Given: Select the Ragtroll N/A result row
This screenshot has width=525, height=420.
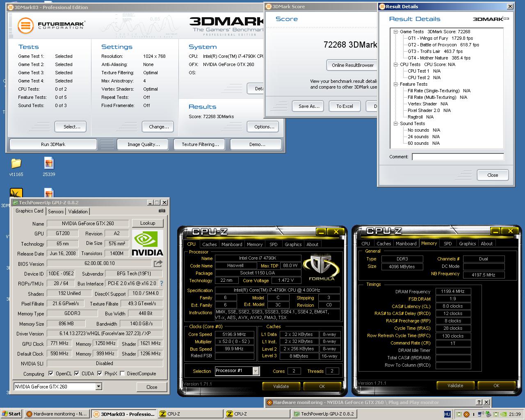Looking at the screenshot, I should (420, 117).
